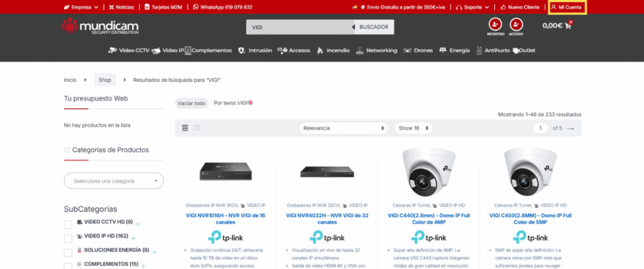The height and width of the screenshot is (269, 644).
Task: Expand SOLUCIONES ENERGÍA subcategory plus
Action: (155, 252)
